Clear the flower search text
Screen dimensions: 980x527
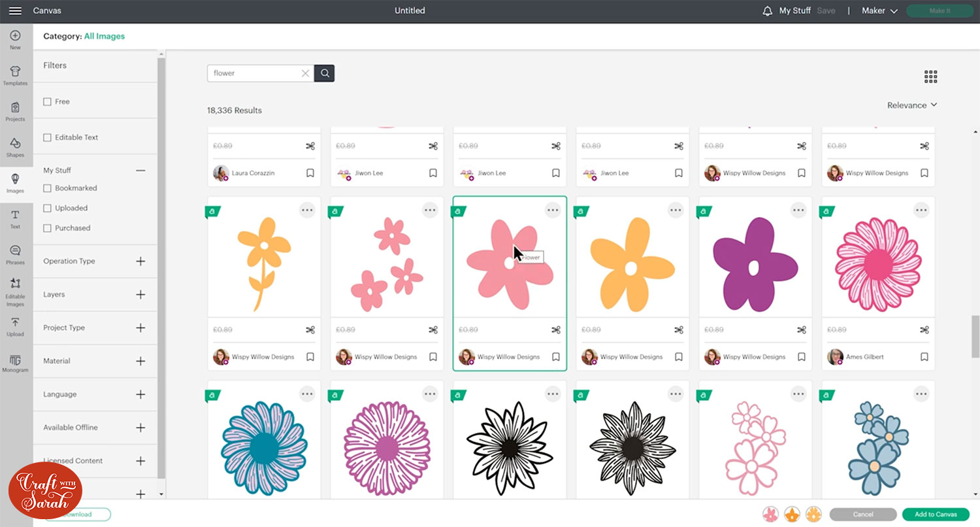click(305, 73)
